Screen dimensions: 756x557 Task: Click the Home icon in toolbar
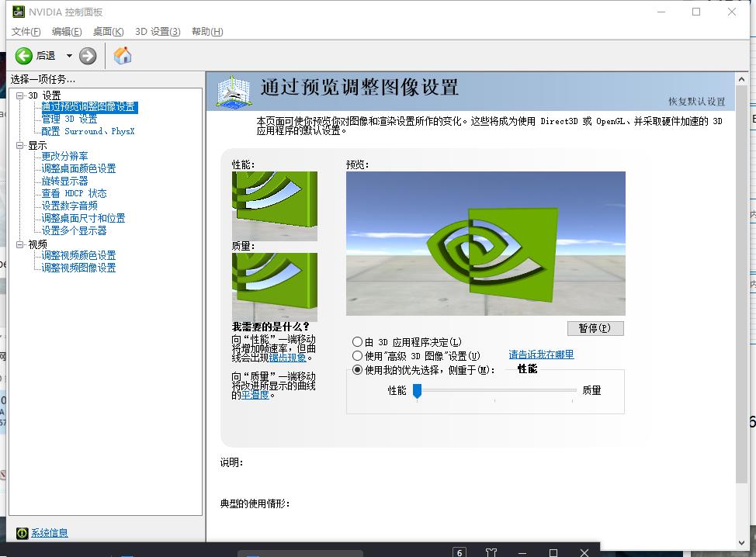pos(123,56)
